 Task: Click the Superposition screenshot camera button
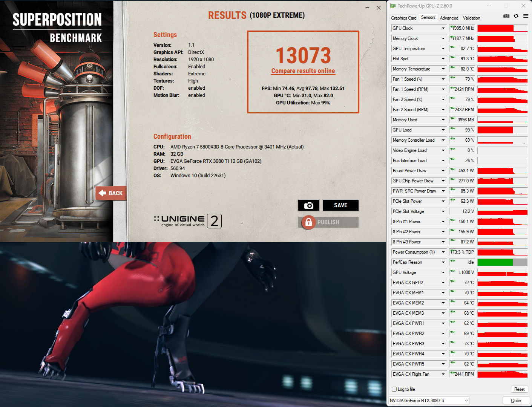(x=309, y=205)
